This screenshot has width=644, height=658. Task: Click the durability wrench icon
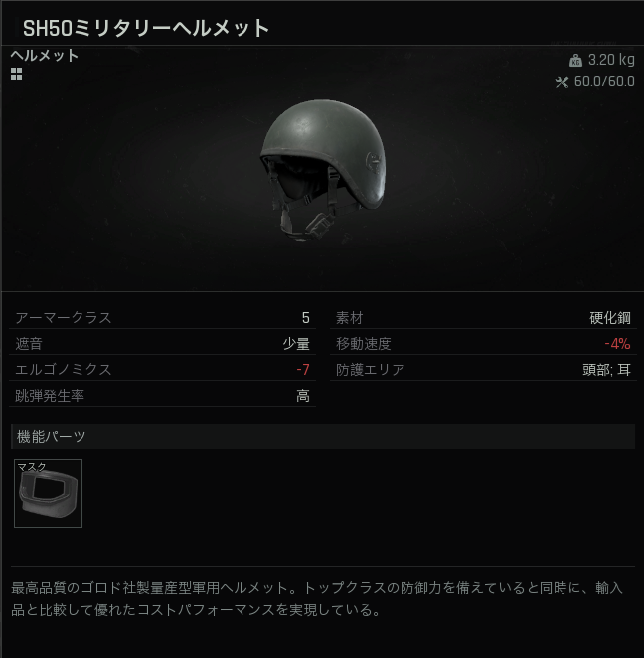point(562,82)
